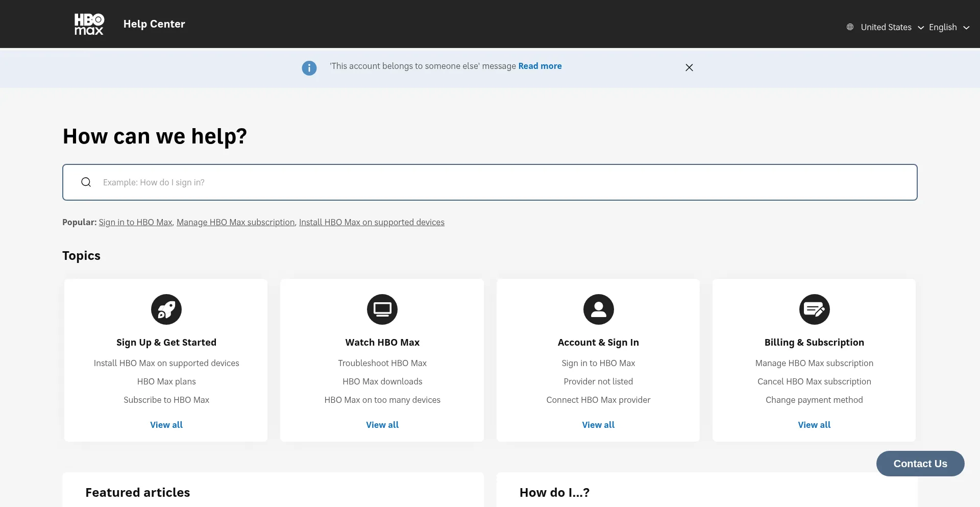This screenshot has width=980, height=507.
Task: Open Connect HBO Max provider article
Action: tap(598, 400)
